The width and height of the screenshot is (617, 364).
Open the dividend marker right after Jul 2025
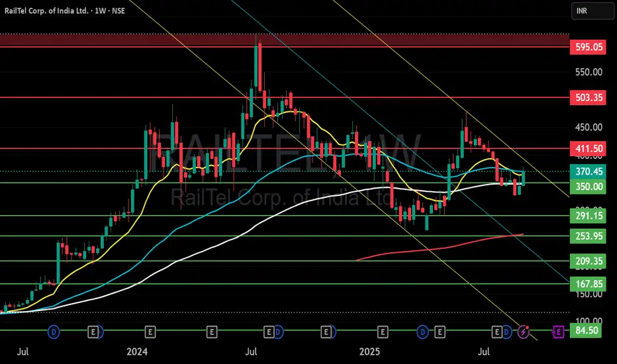pos(506,332)
